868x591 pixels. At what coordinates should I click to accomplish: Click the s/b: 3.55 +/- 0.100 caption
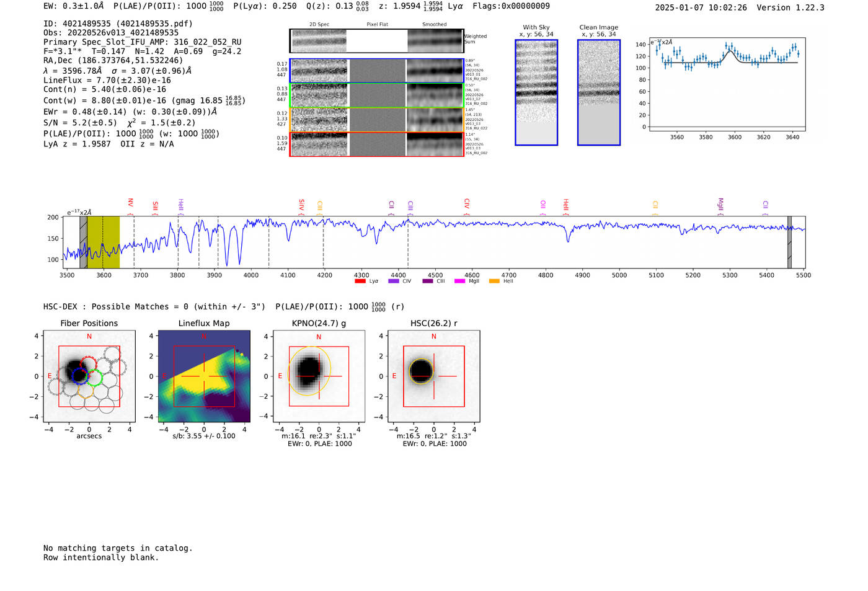pyautogui.click(x=204, y=436)
